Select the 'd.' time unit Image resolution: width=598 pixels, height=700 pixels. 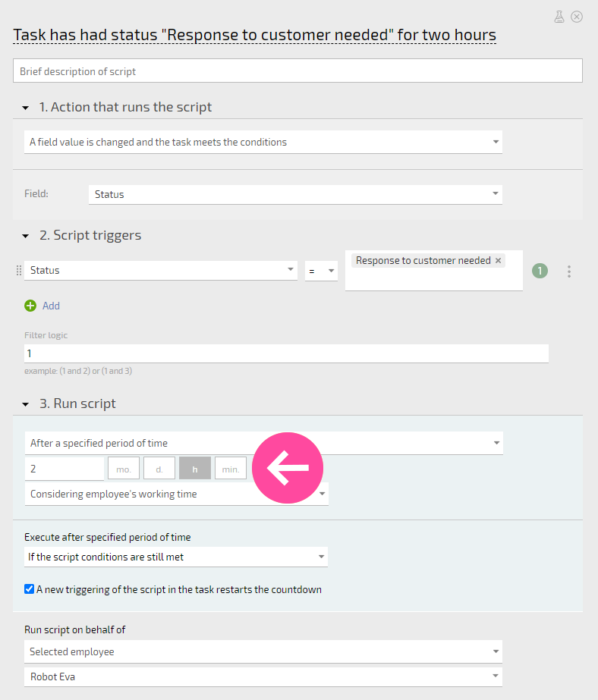point(159,468)
